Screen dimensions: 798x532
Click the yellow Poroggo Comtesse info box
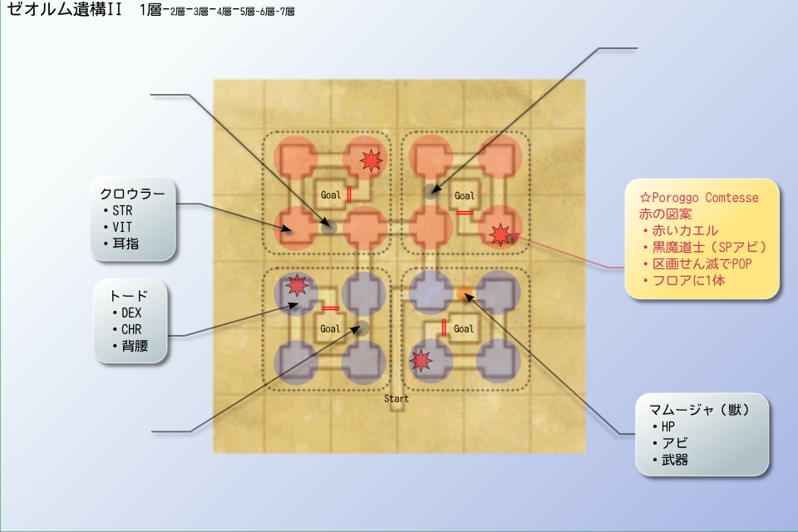pyautogui.click(x=702, y=239)
